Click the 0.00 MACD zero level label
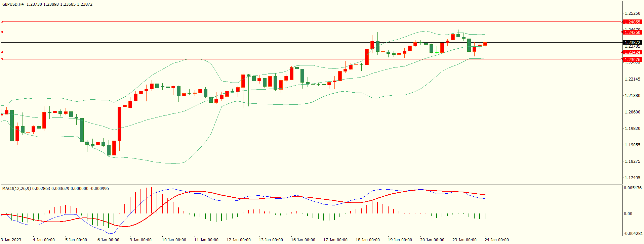644x244 pixels. point(628,214)
